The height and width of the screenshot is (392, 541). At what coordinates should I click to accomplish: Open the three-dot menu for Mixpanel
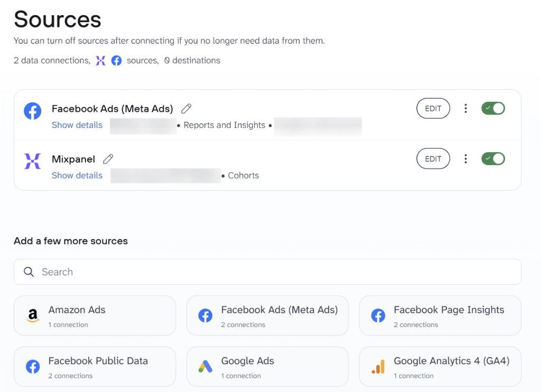(x=465, y=158)
